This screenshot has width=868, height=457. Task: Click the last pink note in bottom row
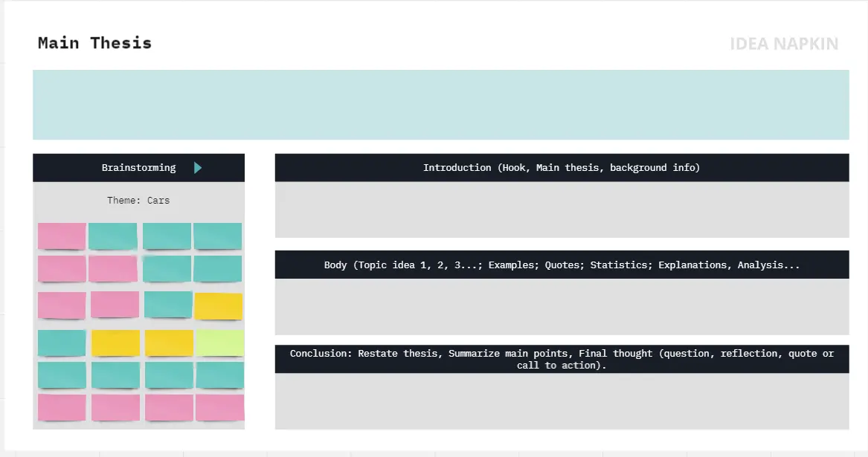[x=219, y=407]
